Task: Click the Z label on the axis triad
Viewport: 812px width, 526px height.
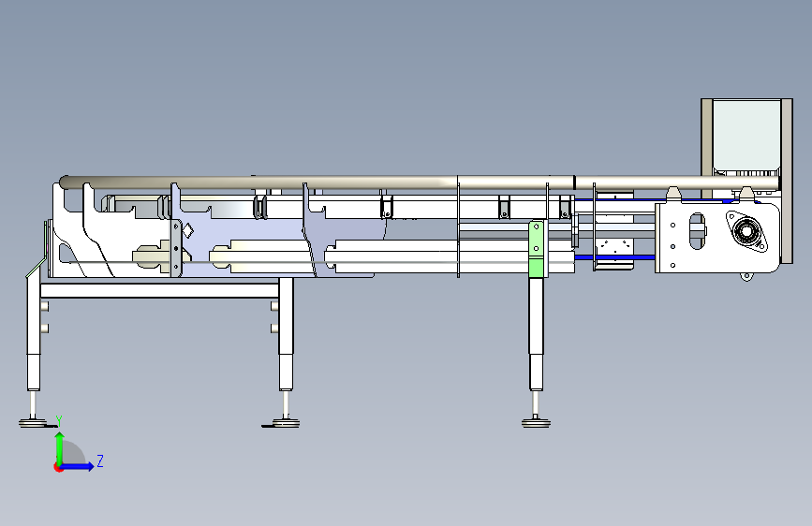Action: click(100, 460)
